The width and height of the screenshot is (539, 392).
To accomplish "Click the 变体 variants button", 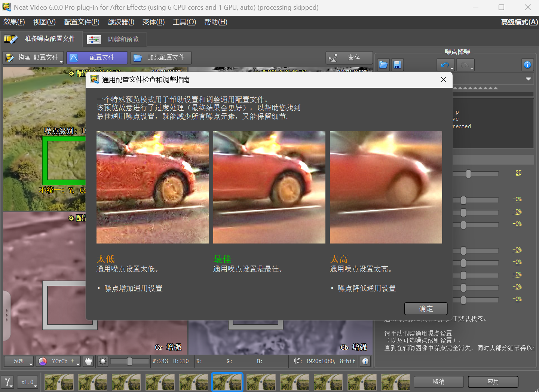I will (349, 58).
